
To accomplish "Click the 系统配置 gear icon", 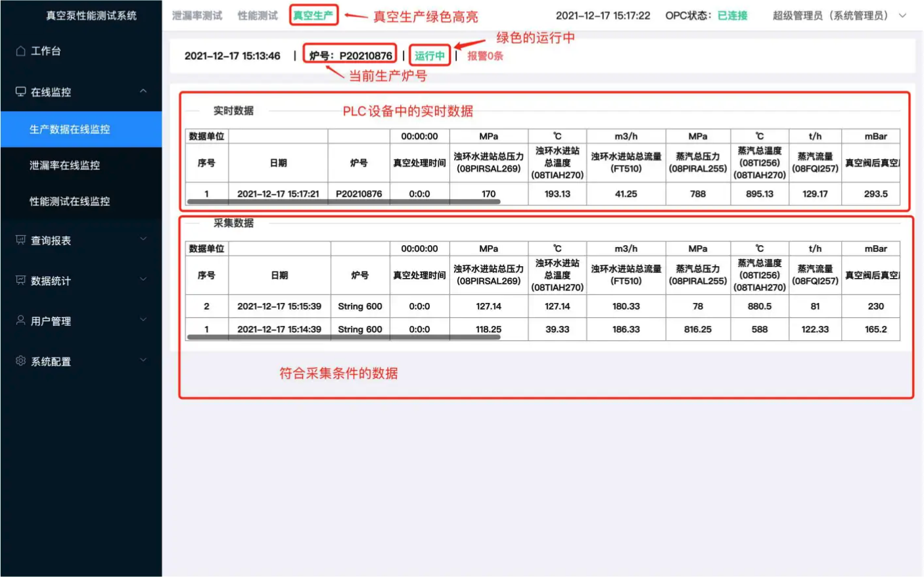I will (x=20, y=361).
